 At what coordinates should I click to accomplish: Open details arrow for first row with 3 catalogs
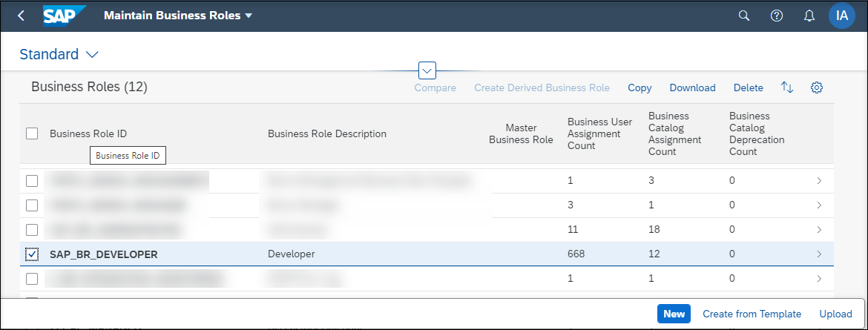pyautogui.click(x=819, y=180)
